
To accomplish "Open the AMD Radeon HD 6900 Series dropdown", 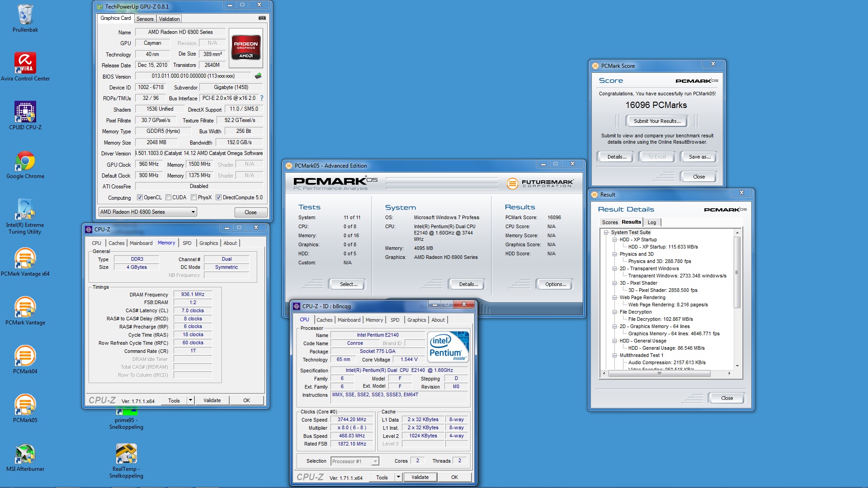I will tap(147, 212).
